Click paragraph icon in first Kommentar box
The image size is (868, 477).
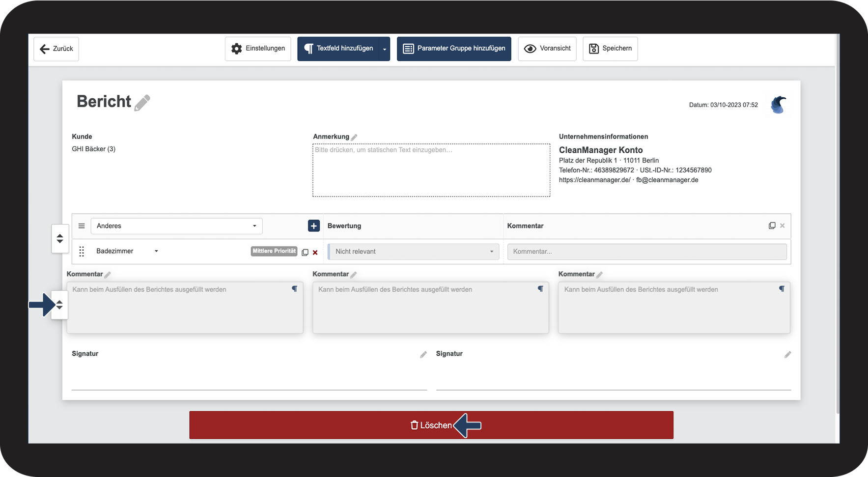295,289
